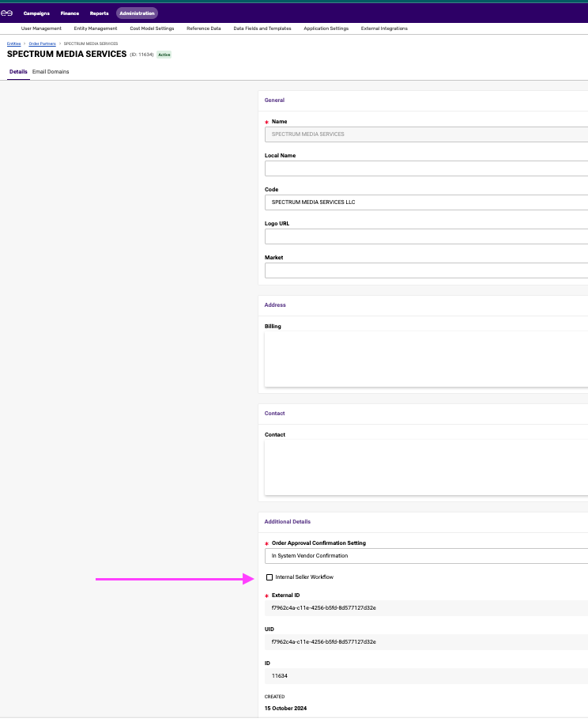Open the Reports menu
588x726 pixels.
(100, 13)
